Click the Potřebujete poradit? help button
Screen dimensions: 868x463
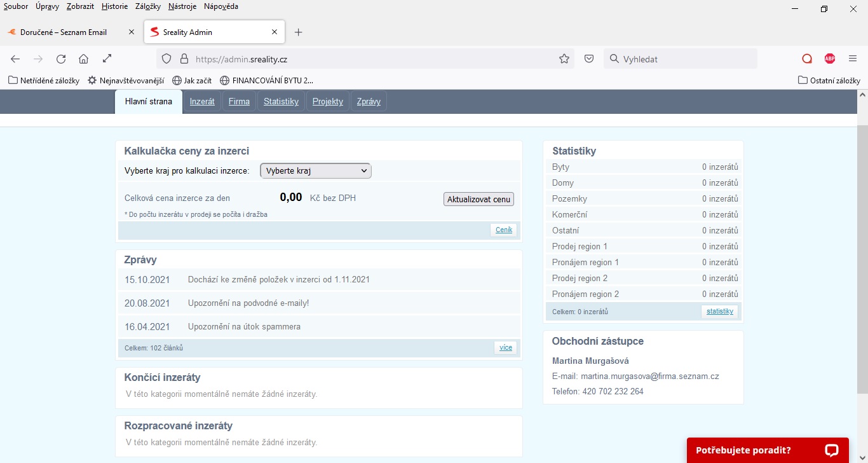coord(768,450)
